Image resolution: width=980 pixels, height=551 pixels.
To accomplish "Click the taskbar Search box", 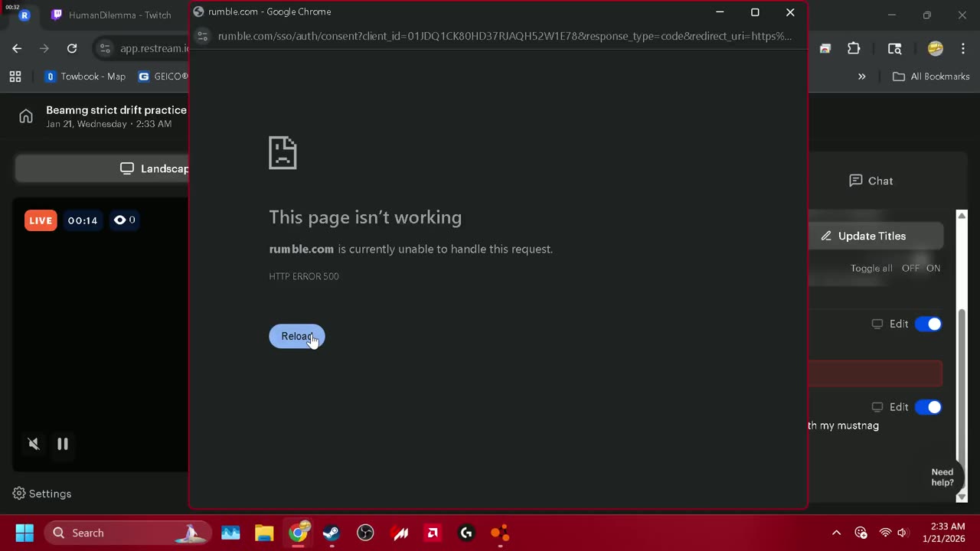I will (x=126, y=533).
